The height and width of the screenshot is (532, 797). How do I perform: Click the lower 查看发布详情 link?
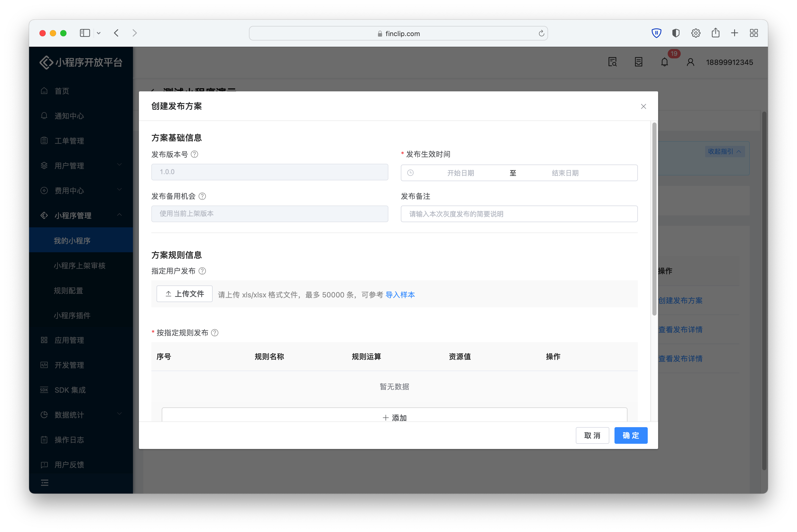pos(680,358)
